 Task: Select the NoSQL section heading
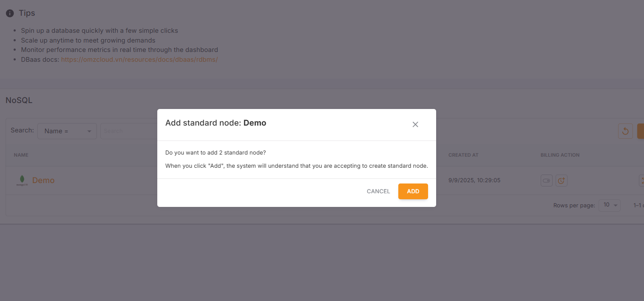click(x=19, y=100)
